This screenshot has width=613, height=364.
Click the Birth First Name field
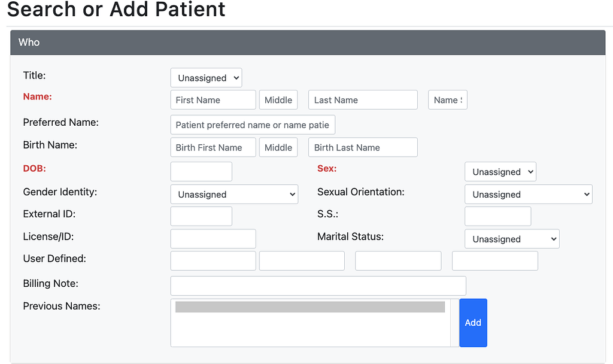click(x=213, y=147)
